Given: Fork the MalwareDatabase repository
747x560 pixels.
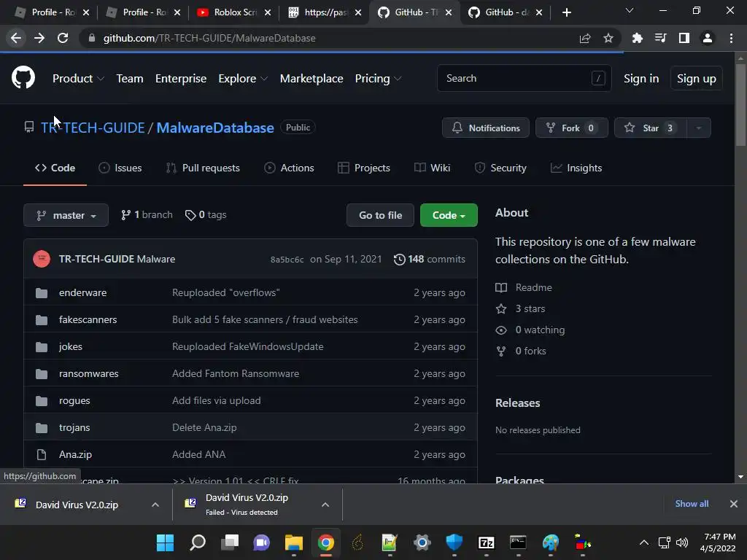Looking at the screenshot, I should click(572, 128).
